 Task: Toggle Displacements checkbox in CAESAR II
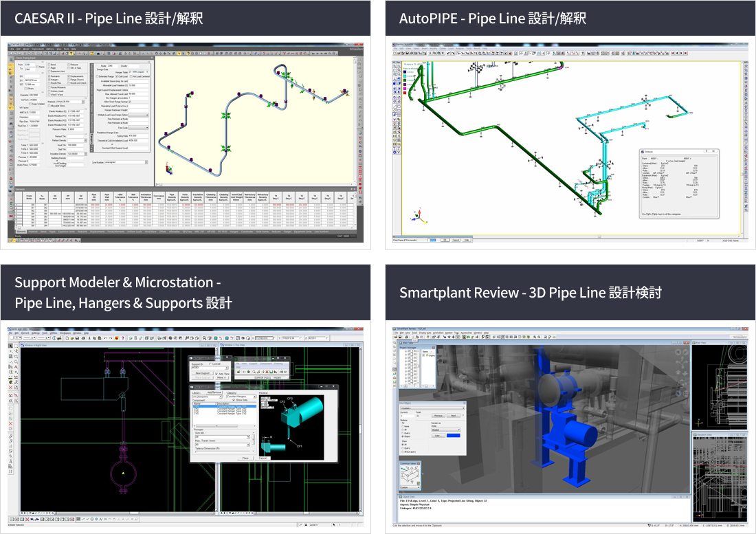(69, 76)
